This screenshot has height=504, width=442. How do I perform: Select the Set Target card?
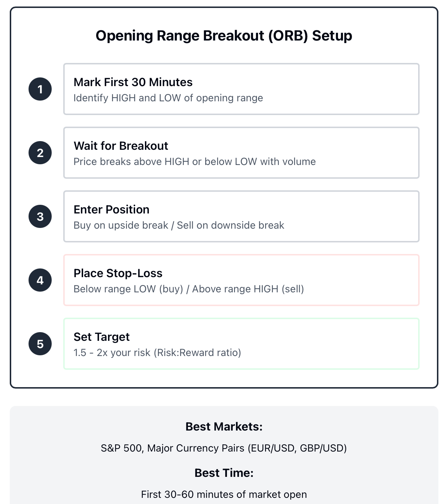pos(241,344)
